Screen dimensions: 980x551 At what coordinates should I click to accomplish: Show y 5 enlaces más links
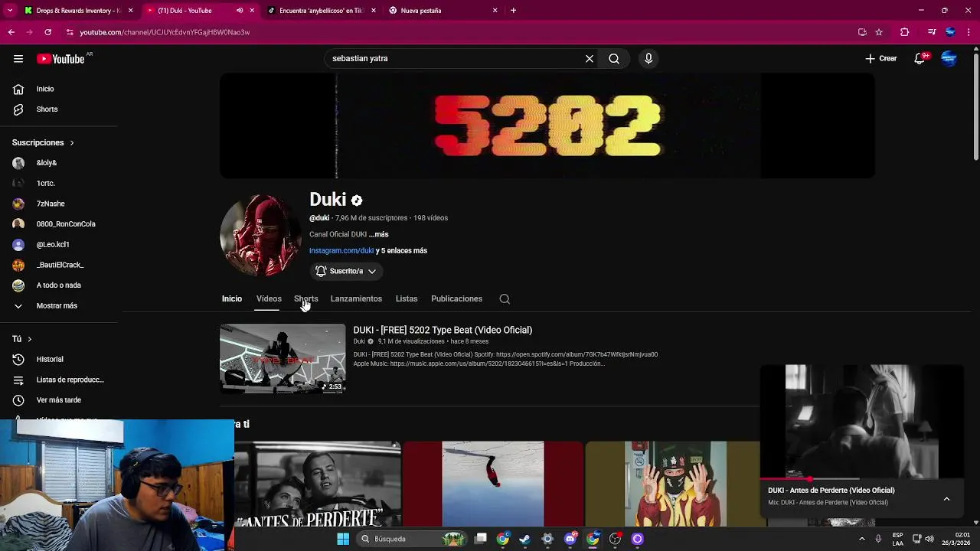point(401,251)
